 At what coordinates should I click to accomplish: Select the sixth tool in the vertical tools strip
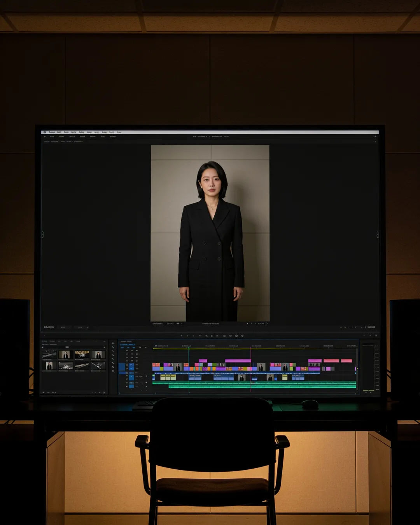pyautogui.click(x=113, y=363)
